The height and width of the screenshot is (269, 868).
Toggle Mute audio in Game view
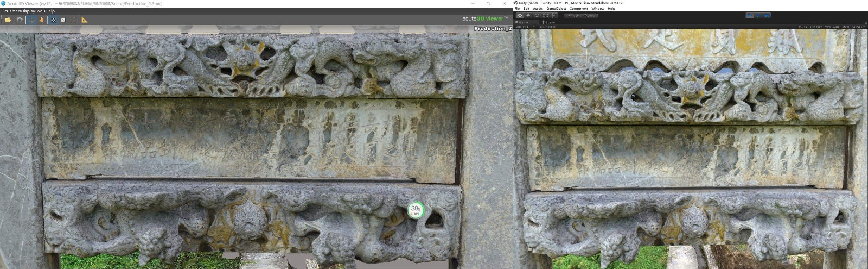(x=832, y=27)
